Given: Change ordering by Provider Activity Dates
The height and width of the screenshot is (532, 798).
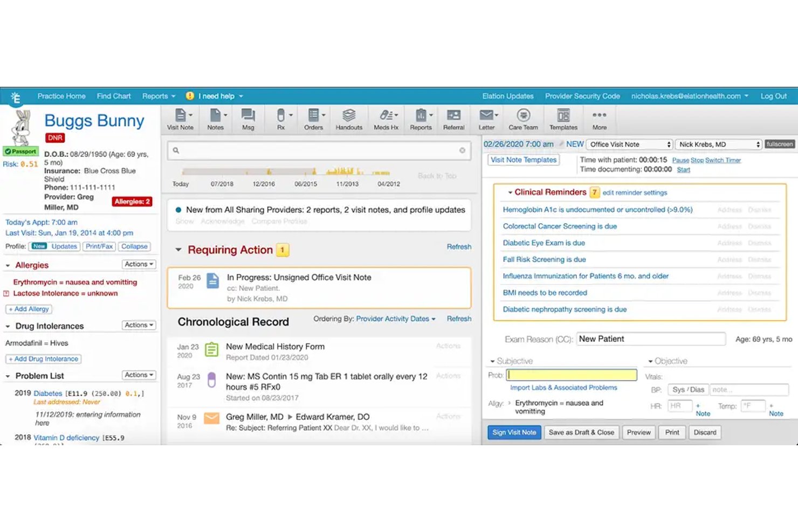Looking at the screenshot, I should pos(396,319).
